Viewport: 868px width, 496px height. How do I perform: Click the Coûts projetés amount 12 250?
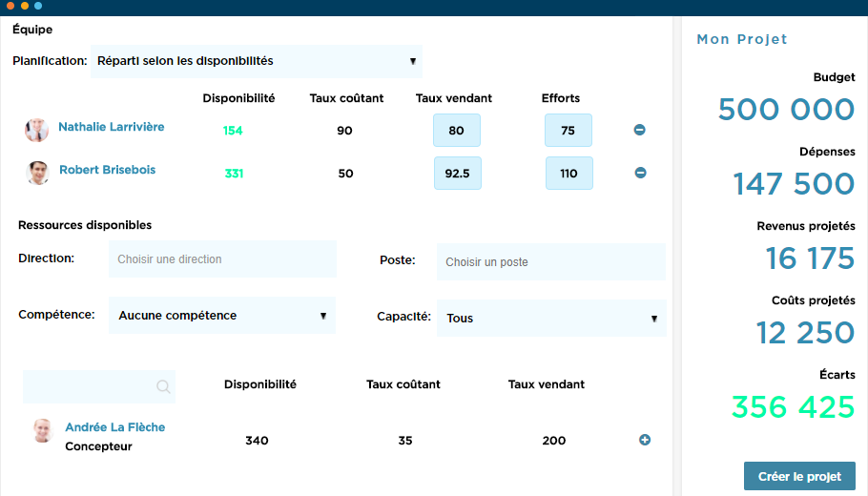(805, 333)
